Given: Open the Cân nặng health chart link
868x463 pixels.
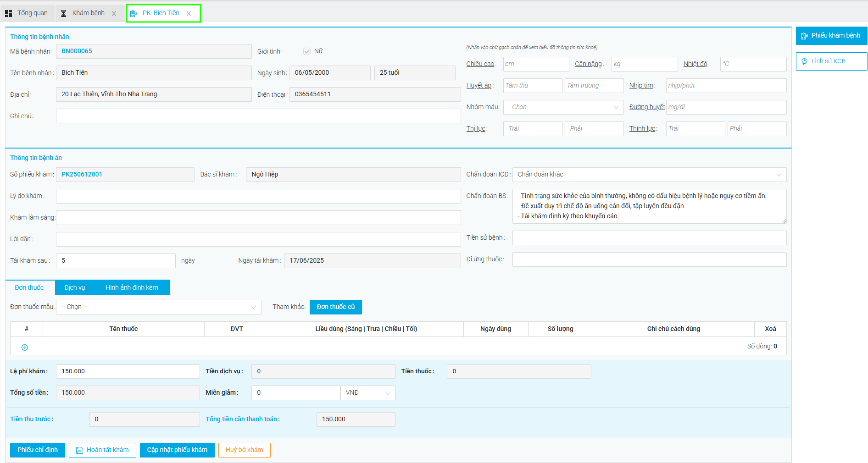Looking at the screenshot, I should (588, 64).
